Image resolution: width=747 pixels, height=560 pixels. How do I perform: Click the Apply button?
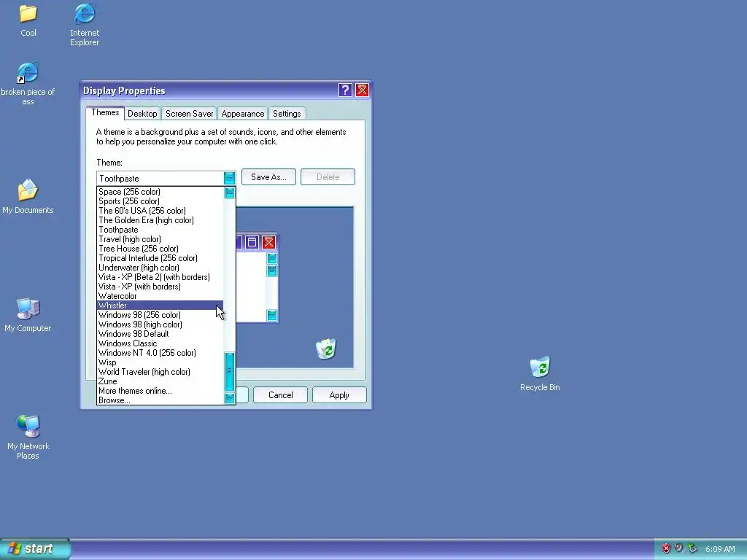(339, 395)
